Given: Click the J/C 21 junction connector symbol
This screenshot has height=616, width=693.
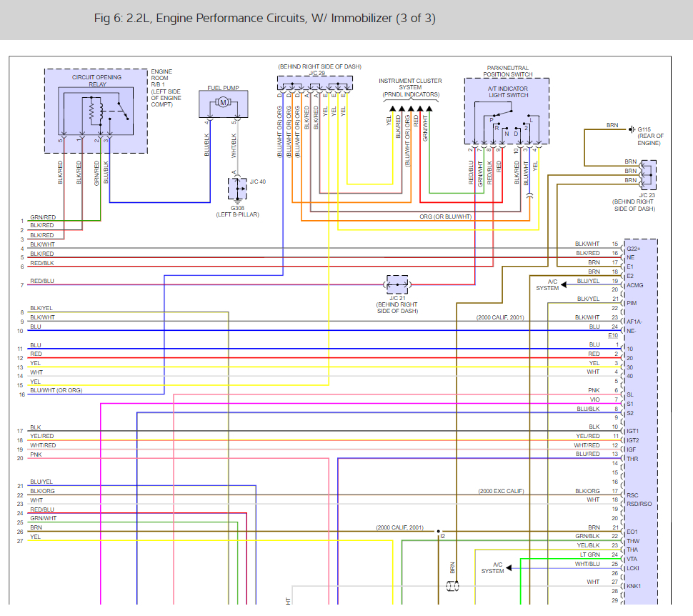Looking at the screenshot, I should (x=397, y=285).
